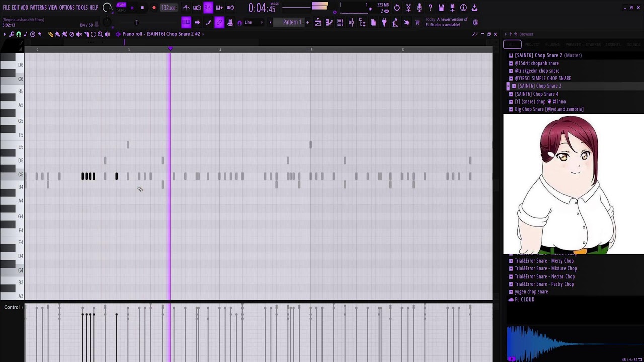Click the question mark help icon
The height and width of the screenshot is (362, 644).
click(430, 8)
